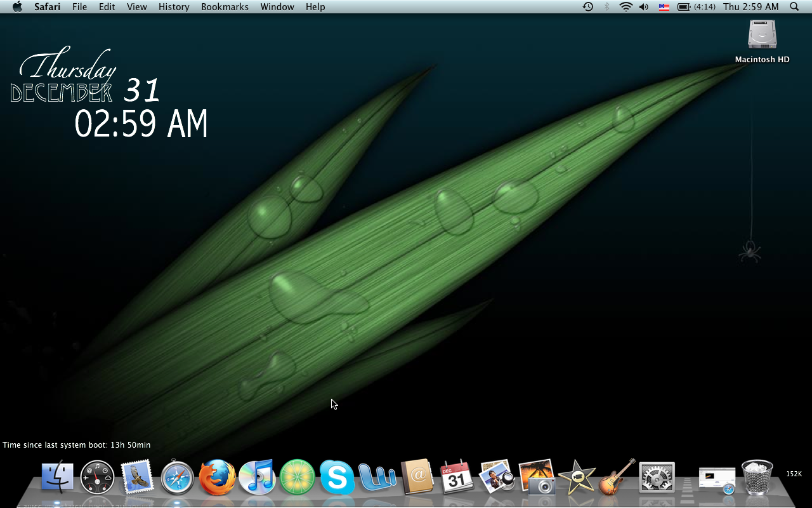Launch Microsoft Word from the Dock
Viewport: 812px width, 508px height.
tap(377, 477)
